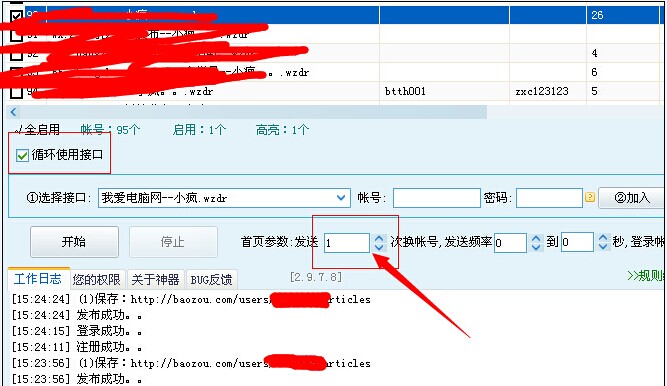
Task: Raise the 到 seconds value with its up arrow
Action: (x=603, y=238)
